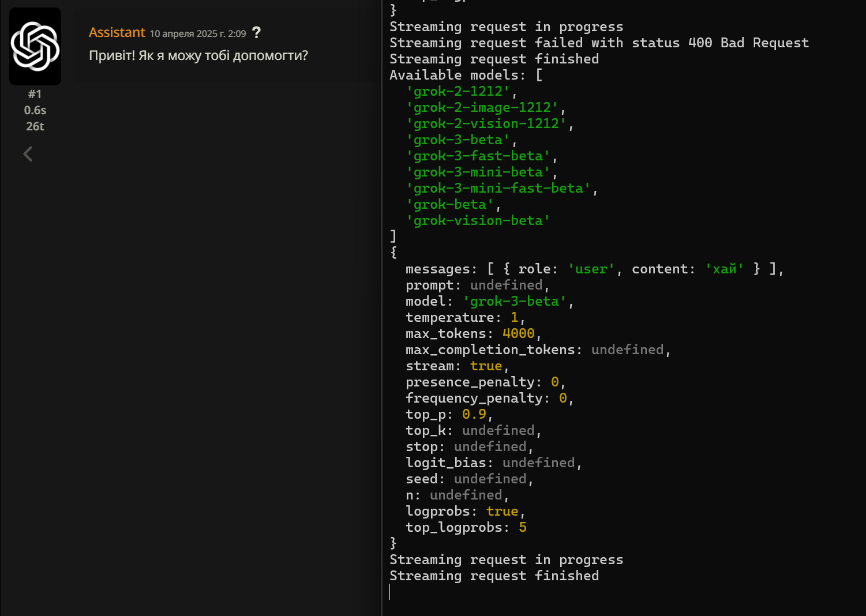866x616 pixels.
Task: Click the 'grok-2-vision-1212' model entry
Action: tap(490, 123)
